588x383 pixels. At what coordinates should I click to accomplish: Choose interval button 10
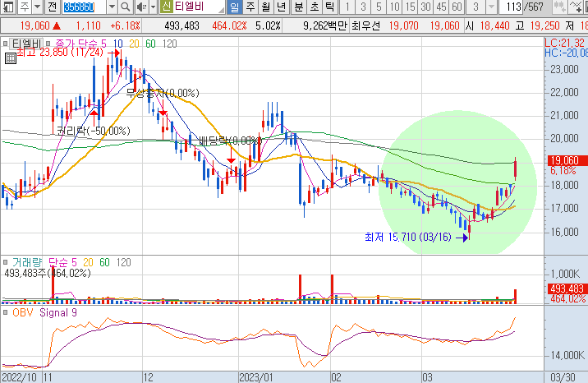[394, 7]
